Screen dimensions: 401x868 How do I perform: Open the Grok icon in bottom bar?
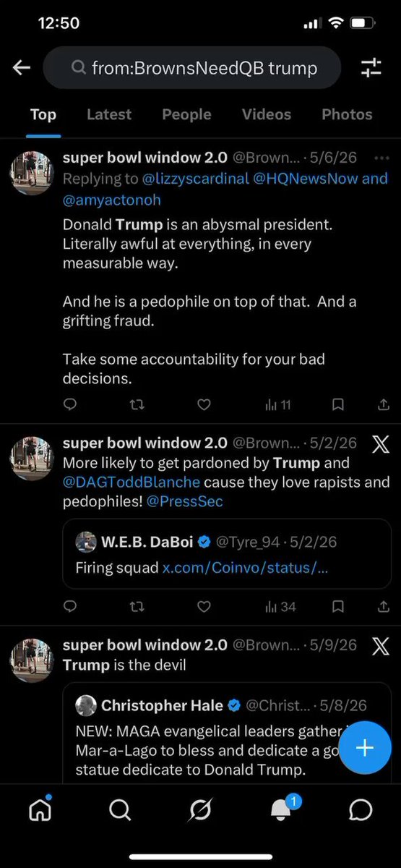coord(200,810)
